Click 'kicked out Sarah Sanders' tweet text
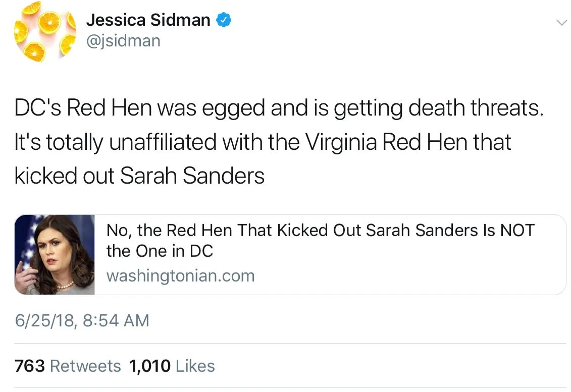 (x=139, y=176)
